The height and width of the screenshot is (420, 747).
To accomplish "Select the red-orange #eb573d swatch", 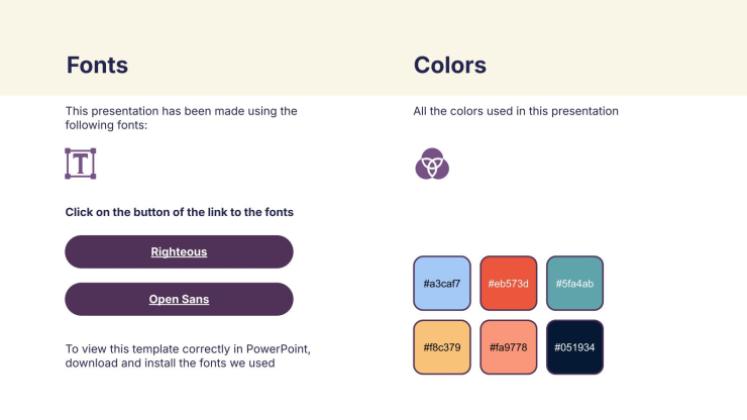I will pyautogui.click(x=508, y=283).
